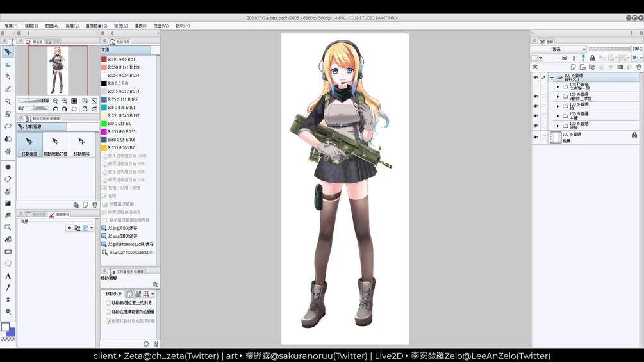This screenshot has height=362, width=644.
Task: Select the Zoom magnifier tool
Action: click(8, 101)
